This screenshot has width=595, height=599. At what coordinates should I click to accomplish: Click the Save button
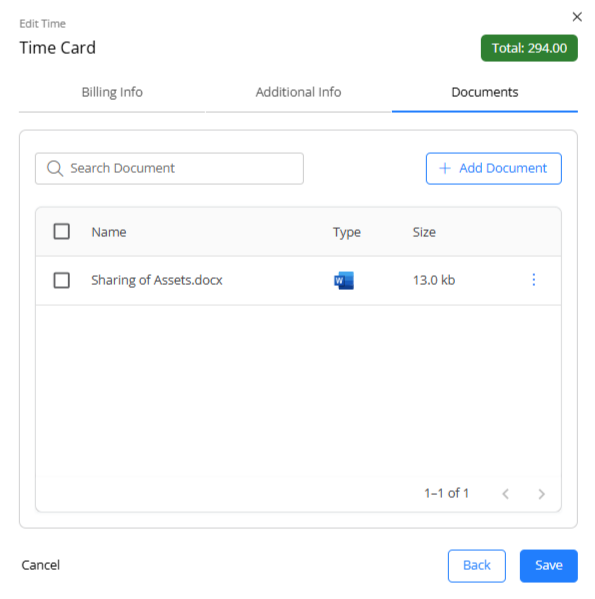tap(548, 566)
